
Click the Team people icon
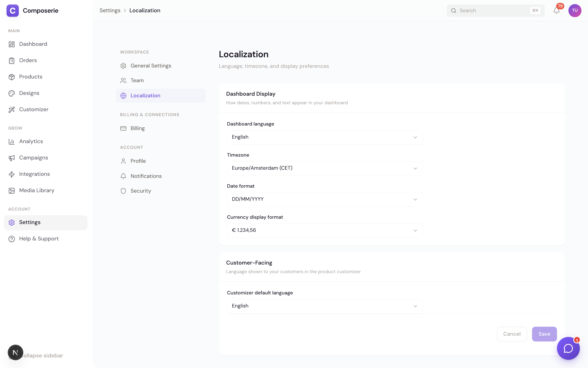[x=123, y=81]
